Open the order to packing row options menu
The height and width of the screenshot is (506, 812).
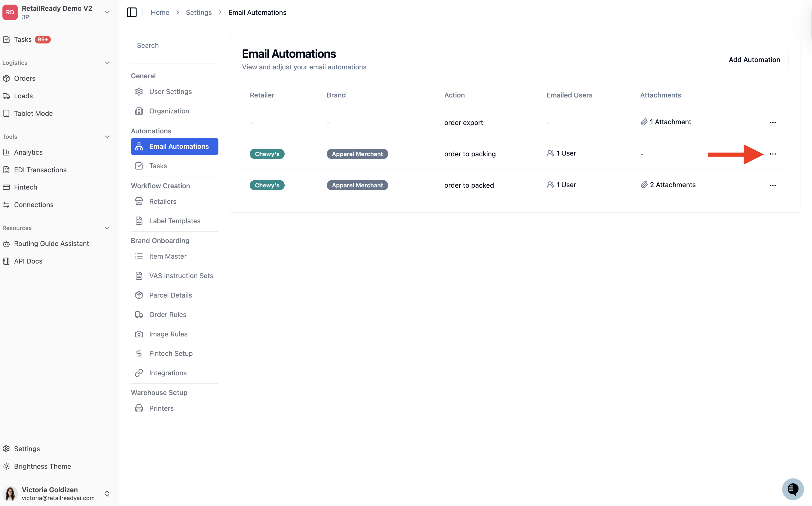pyautogui.click(x=773, y=154)
